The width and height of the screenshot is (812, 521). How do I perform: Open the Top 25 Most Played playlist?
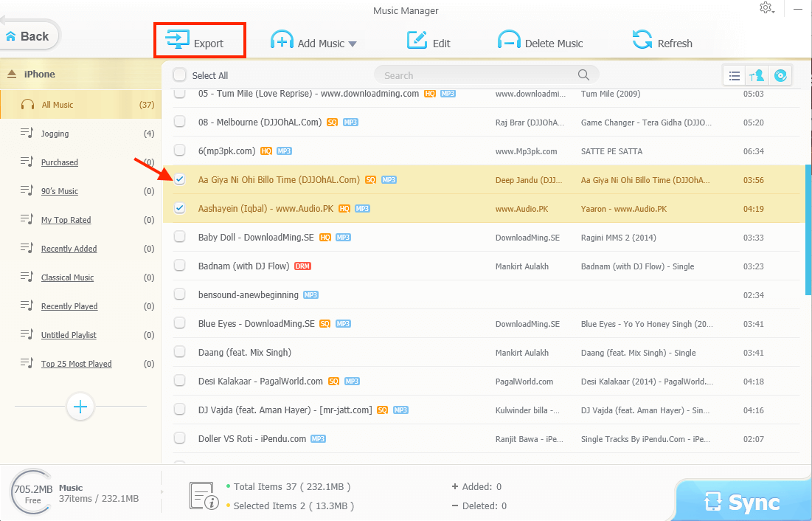pos(77,364)
